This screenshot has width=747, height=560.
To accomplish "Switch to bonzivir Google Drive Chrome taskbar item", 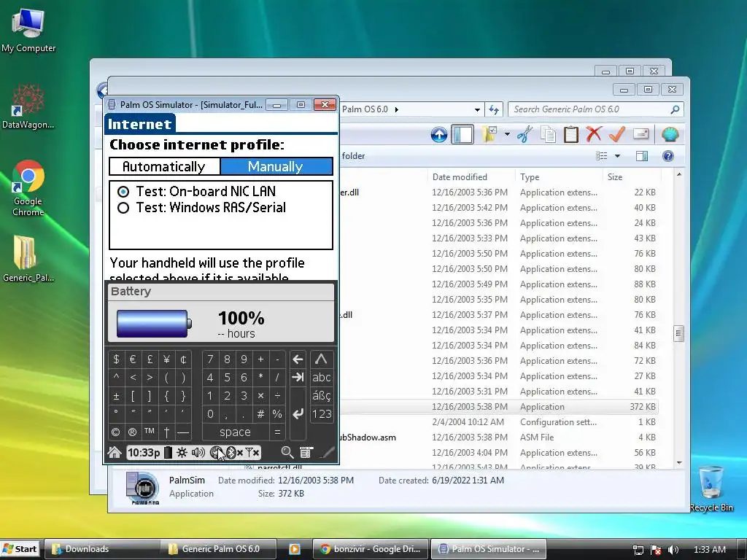I will point(371,549).
